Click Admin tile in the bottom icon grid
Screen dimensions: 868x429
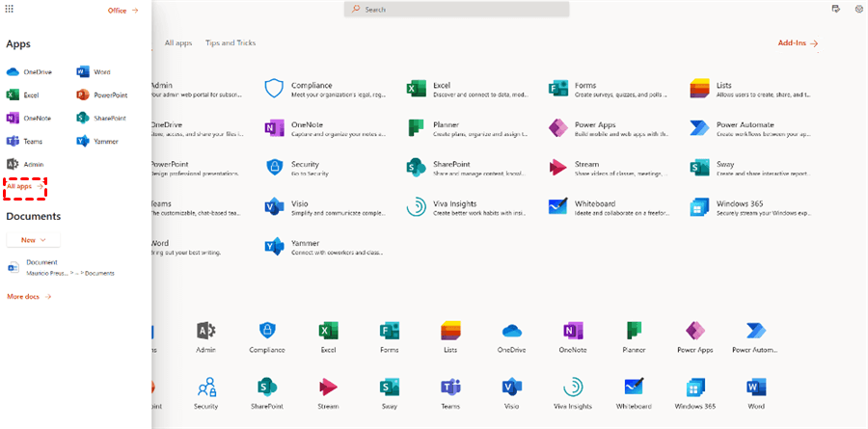pyautogui.click(x=206, y=337)
